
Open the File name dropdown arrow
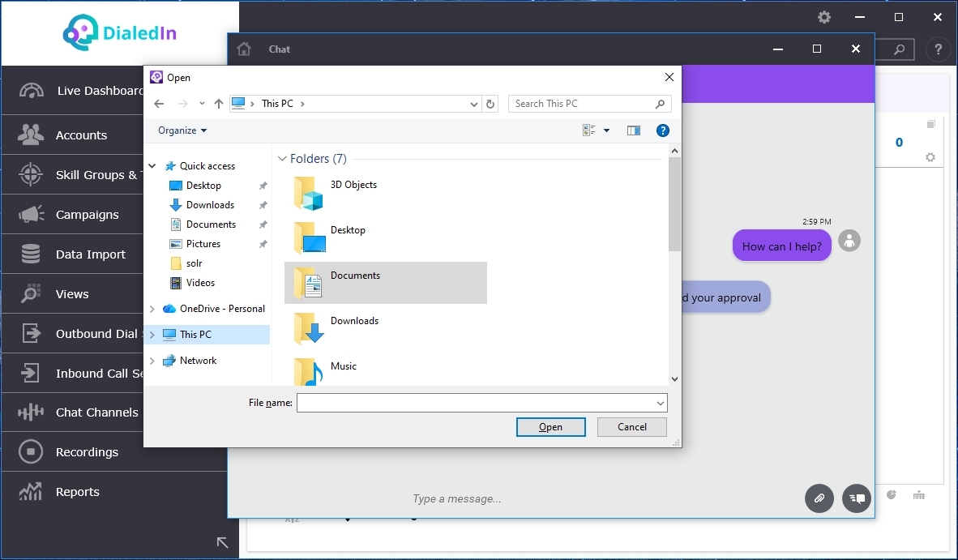point(661,403)
